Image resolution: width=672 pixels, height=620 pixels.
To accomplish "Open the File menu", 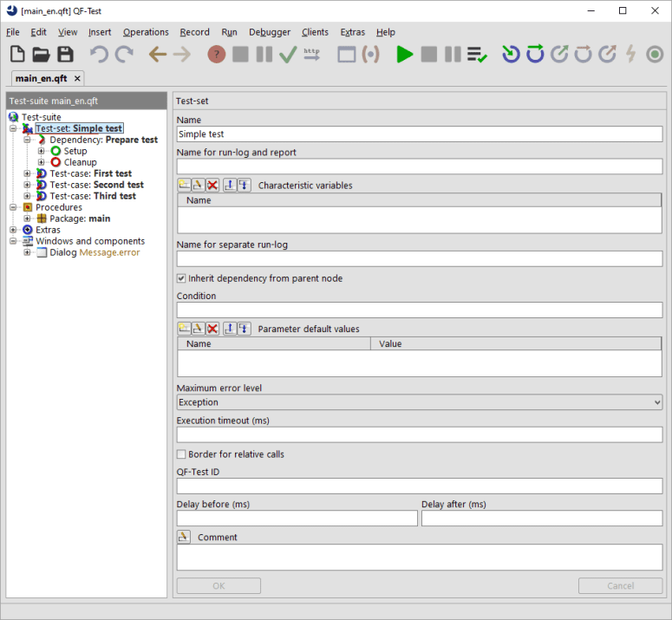I will [13, 32].
